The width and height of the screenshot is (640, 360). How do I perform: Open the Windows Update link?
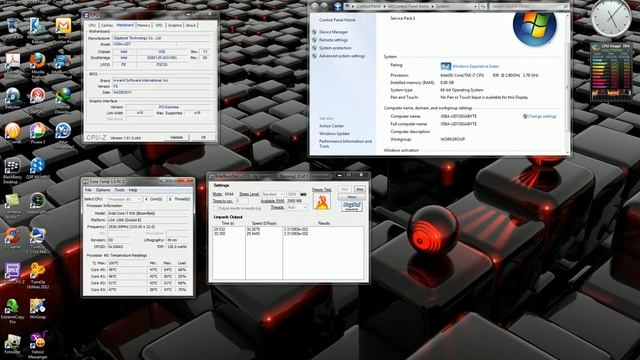(x=334, y=134)
